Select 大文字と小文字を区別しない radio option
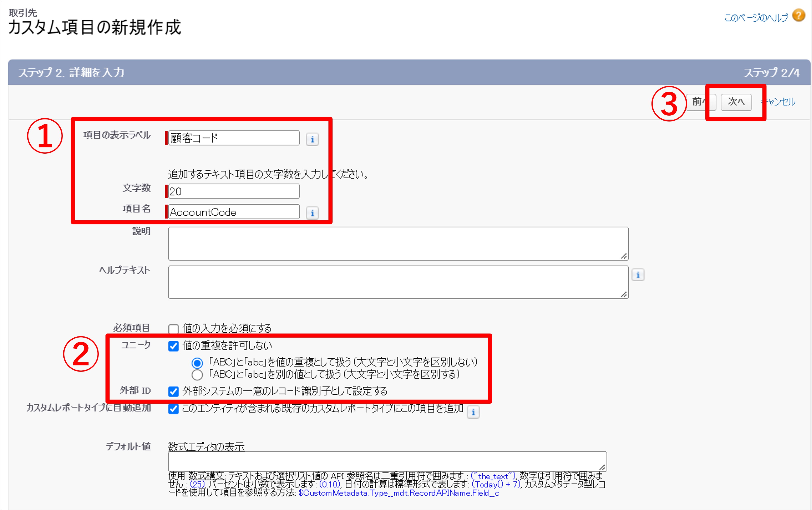Screen dimensions: 812x510 point(197,363)
